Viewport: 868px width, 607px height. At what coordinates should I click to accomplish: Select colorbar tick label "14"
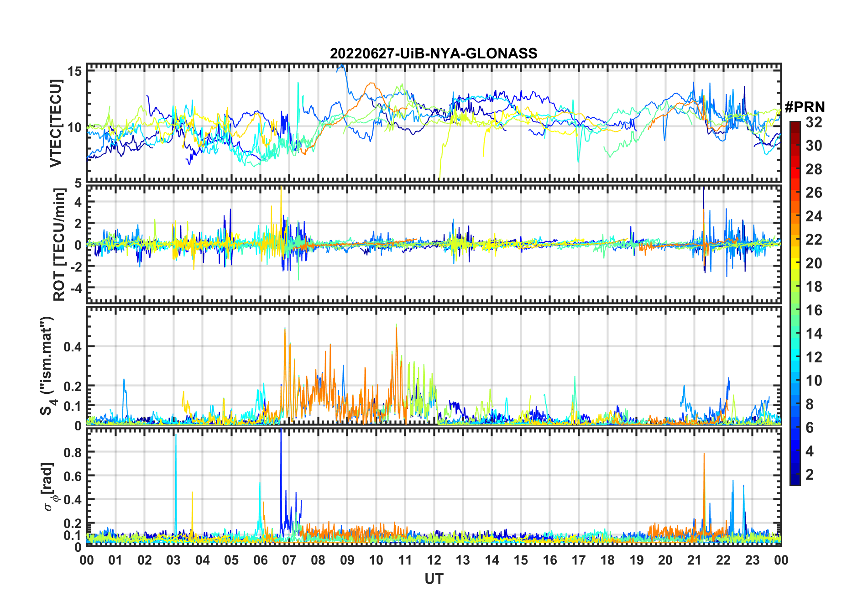pyautogui.click(x=814, y=334)
